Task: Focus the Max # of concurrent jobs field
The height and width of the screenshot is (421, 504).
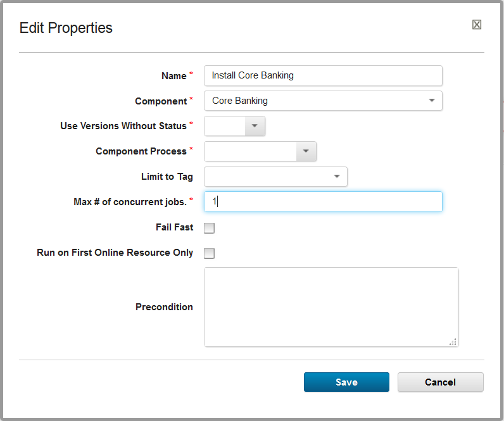Action: click(323, 202)
